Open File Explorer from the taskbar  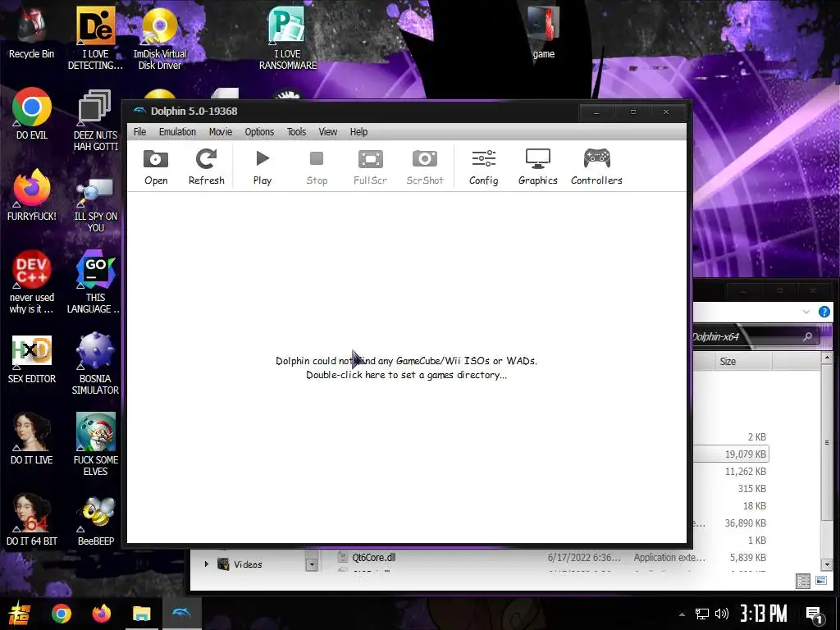[142, 614]
